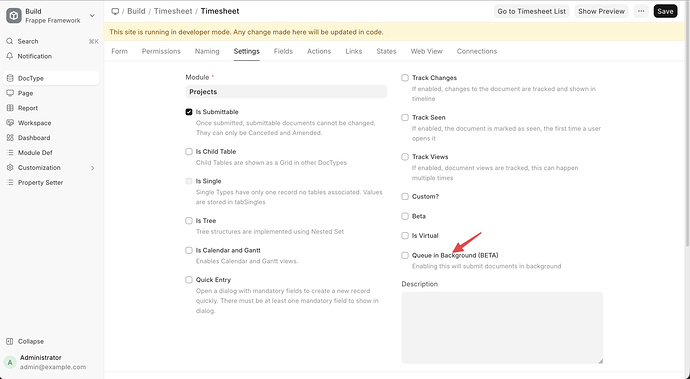This screenshot has height=379, width=690.
Task: Click inside the Description text area
Action: pyautogui.click(x=502, y=327)
